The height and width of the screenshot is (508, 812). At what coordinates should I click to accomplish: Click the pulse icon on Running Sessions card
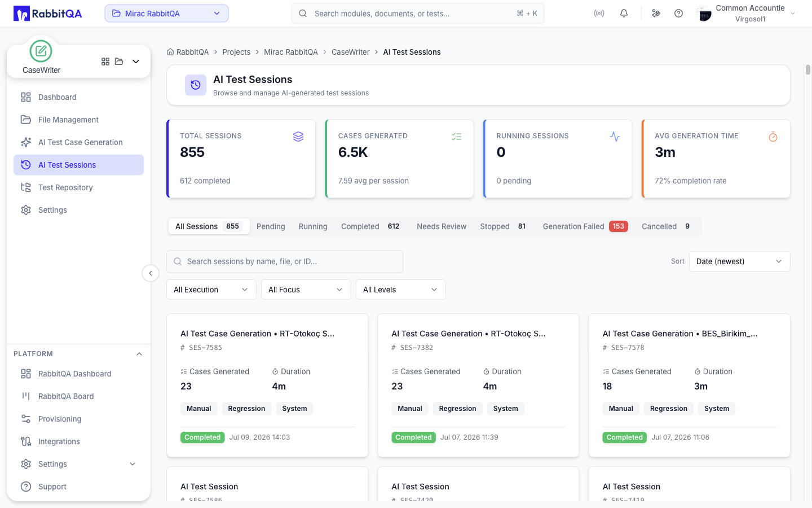pos(615,137)
